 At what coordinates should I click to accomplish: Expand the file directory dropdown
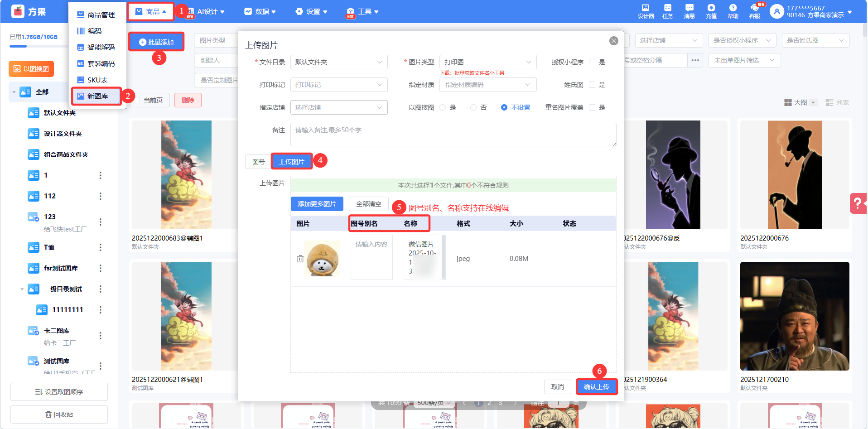point(338,62)
